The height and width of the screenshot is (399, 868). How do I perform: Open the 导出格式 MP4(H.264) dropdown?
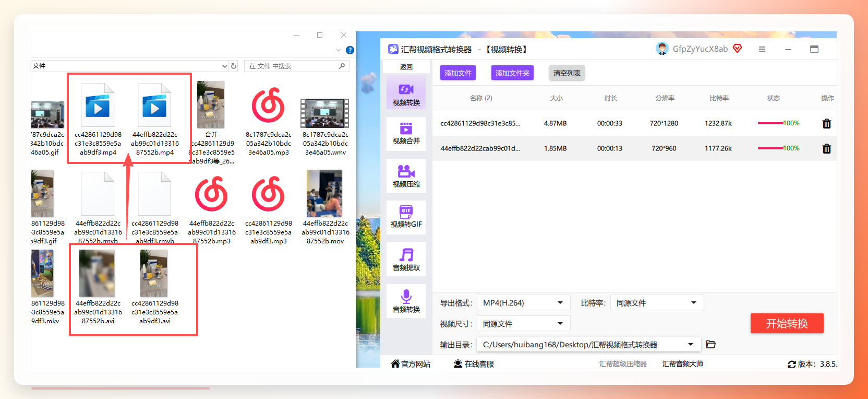tap(523, 303)
